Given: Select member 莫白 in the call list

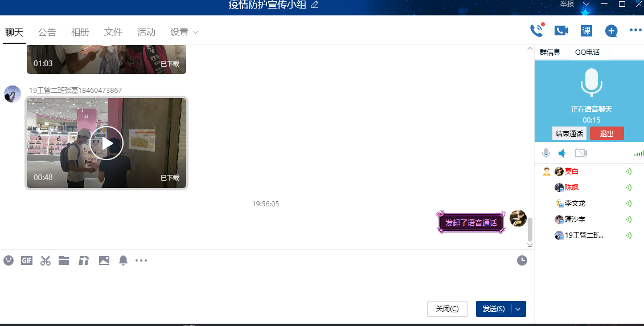Looking at the screenshot, I should [x=589, y=172].
